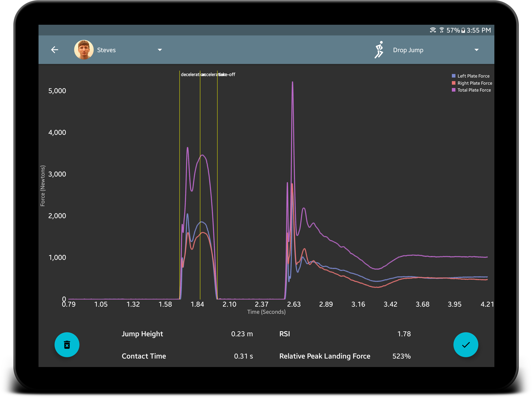Select the Drop Jump test label

click(x=408, y=50)
